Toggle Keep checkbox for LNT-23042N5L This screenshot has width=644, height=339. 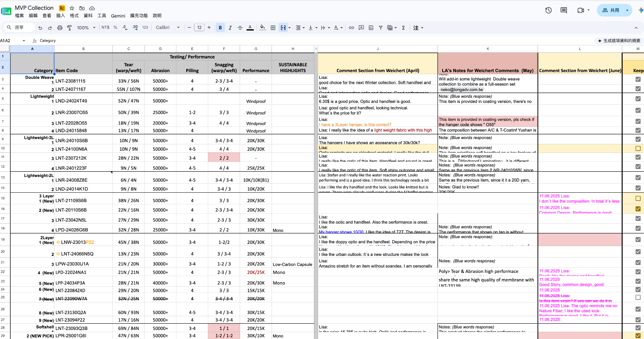click(x=638, y=218)
